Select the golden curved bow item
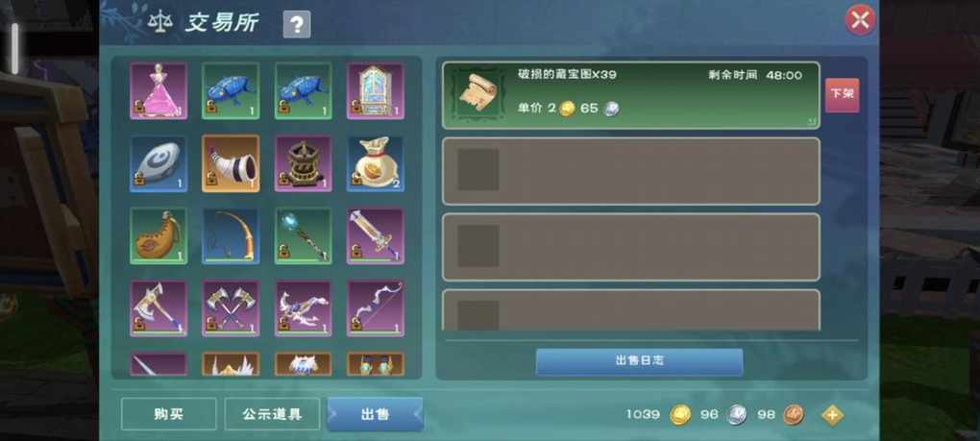The width and height of the screenshot is (980, 441). 231,235
